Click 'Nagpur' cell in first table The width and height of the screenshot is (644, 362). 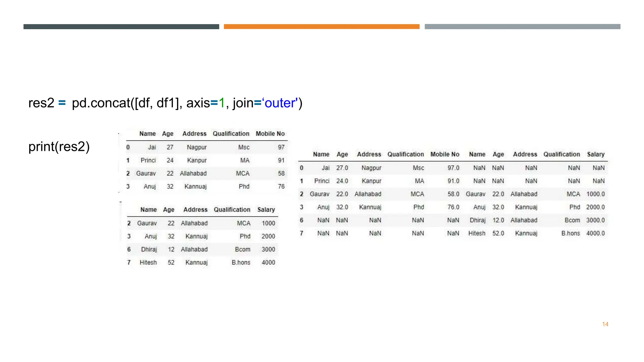click(197, 147)
